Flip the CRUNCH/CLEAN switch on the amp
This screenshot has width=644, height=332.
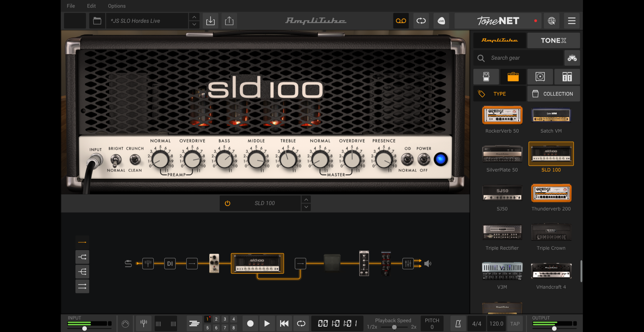point(135,159)
